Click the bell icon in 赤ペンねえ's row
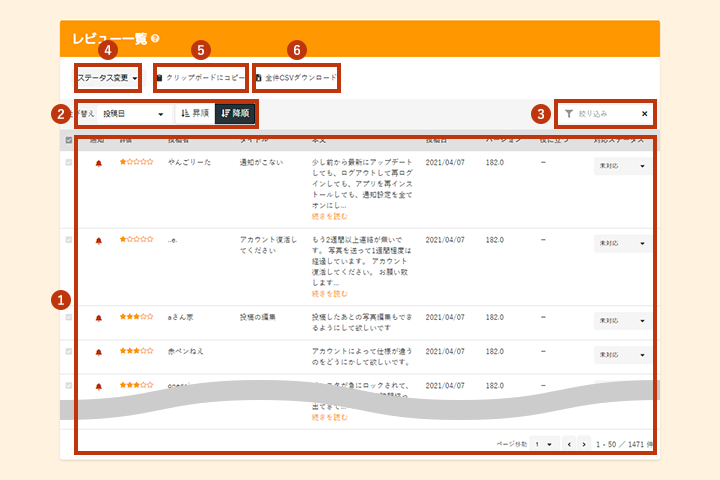This screenshot has width=720, height=480. click(x=98, y=352)
